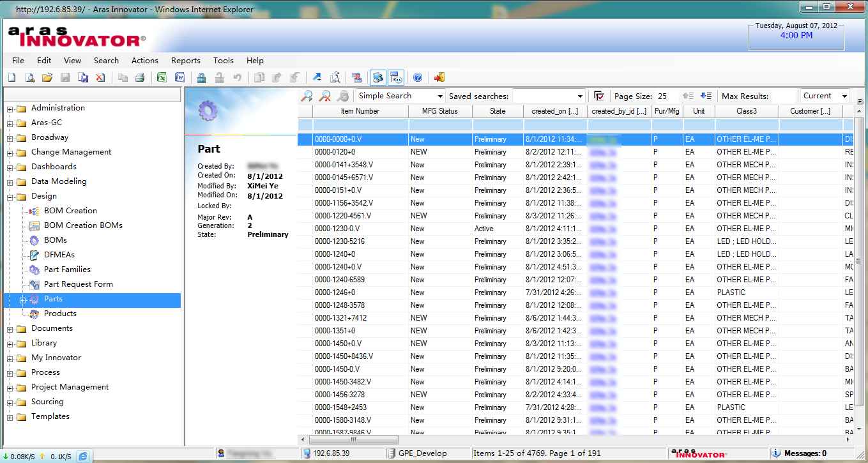Expand the Administration folder node

pyautogui.click(x=10, y=109)
